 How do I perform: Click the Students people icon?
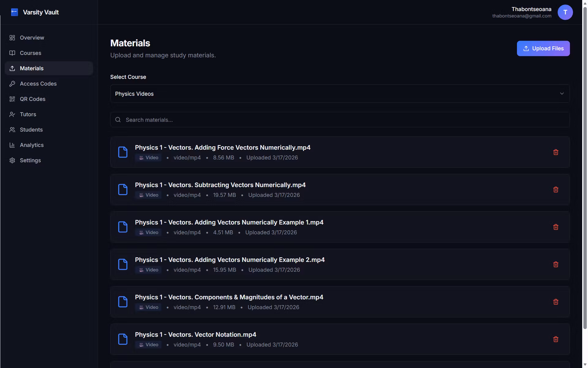click(x=12, y=130)
